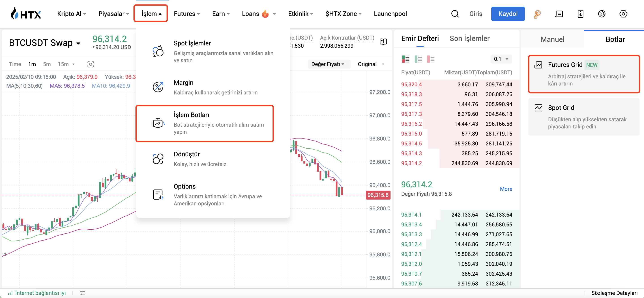The width and height of the screenshot is (644, 298).
Task: Click the İşlem Botları robot icon
Action: [x=158, y=123]
